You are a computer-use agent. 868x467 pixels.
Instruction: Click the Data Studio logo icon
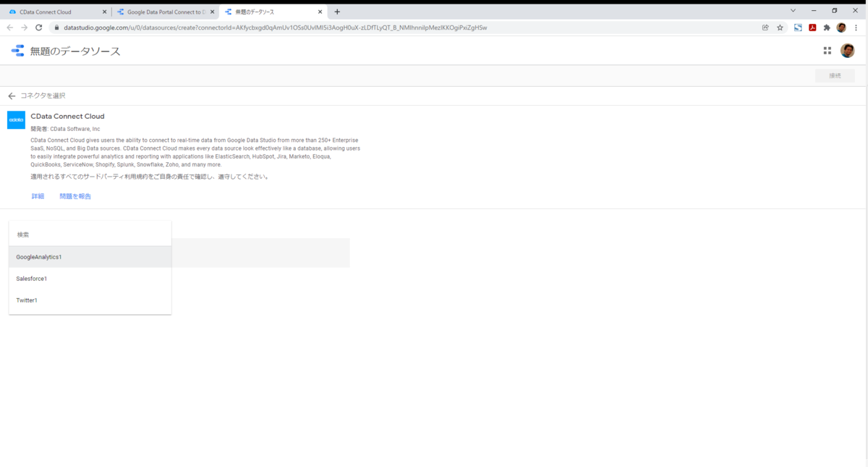coord(17,51)
